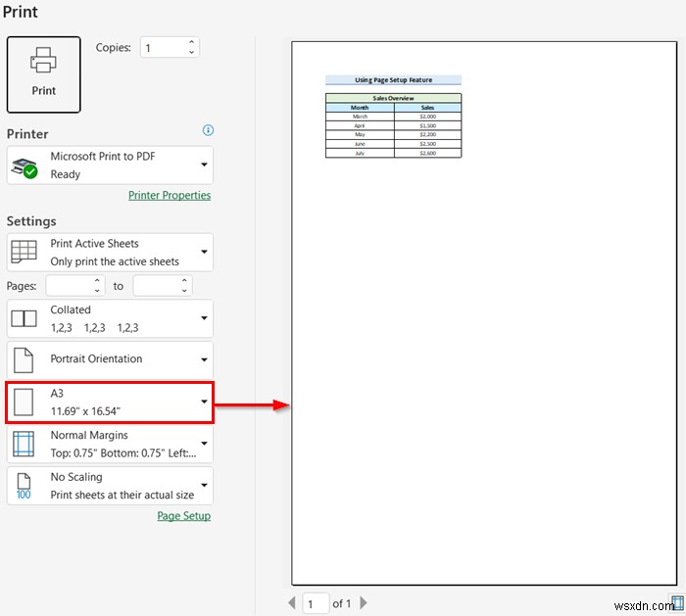Go to the previous preview page
This screenshot has height=616, width=686.
pos(292,603)
